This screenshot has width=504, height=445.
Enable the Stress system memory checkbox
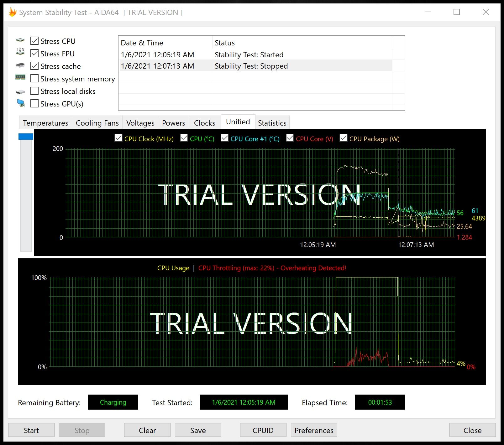[34, 79]
